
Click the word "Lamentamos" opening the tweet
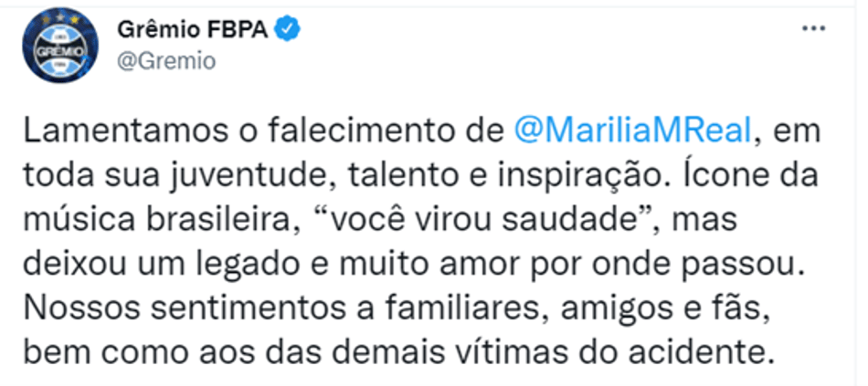[122, 133]
